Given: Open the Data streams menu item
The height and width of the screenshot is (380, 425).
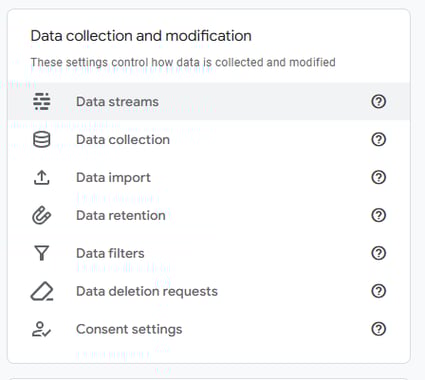Looking at the screenshot, I should (x=209, y=101).
